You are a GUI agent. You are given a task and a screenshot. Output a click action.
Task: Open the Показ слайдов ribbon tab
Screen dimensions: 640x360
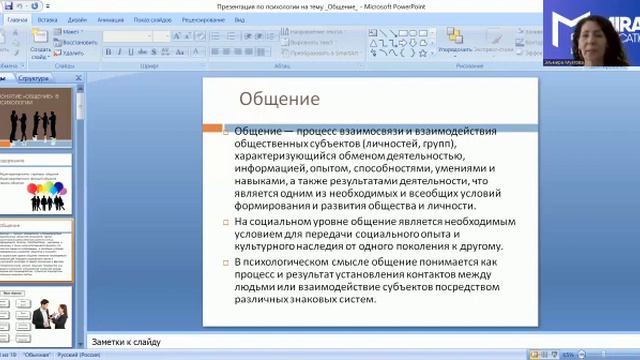pos(153,20)
